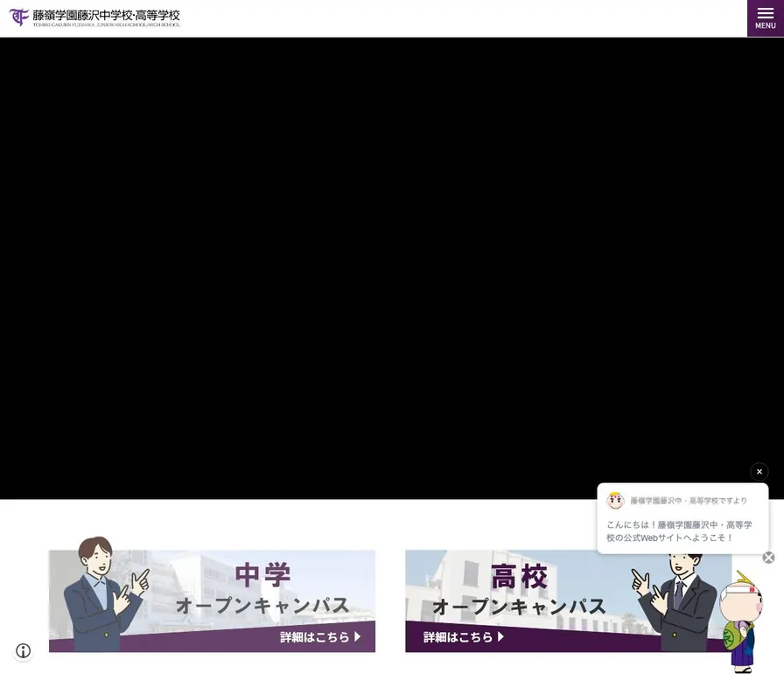The width and height of the screenshot is (784, 674).
Task: Open the purple MENU hamburger button
Action: [x=765, y=18]
